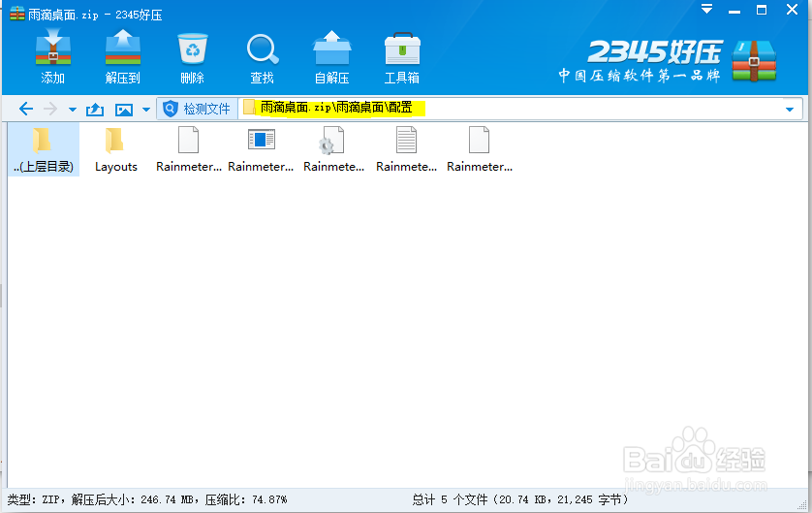
Task: Click the archive app icon in title bar
Action: pos(17,14)
